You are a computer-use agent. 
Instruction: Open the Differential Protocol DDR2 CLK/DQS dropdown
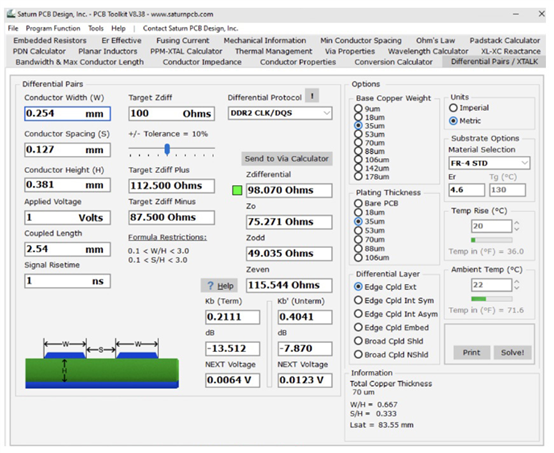click(x=280, y=113)
